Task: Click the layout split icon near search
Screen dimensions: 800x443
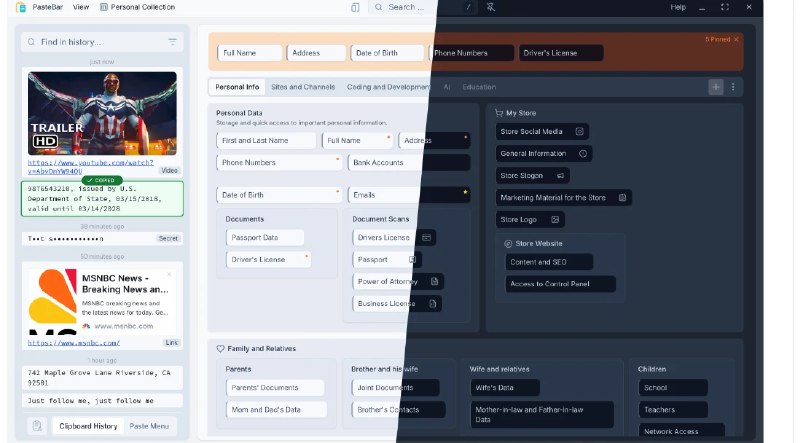Action: (356, 7)
